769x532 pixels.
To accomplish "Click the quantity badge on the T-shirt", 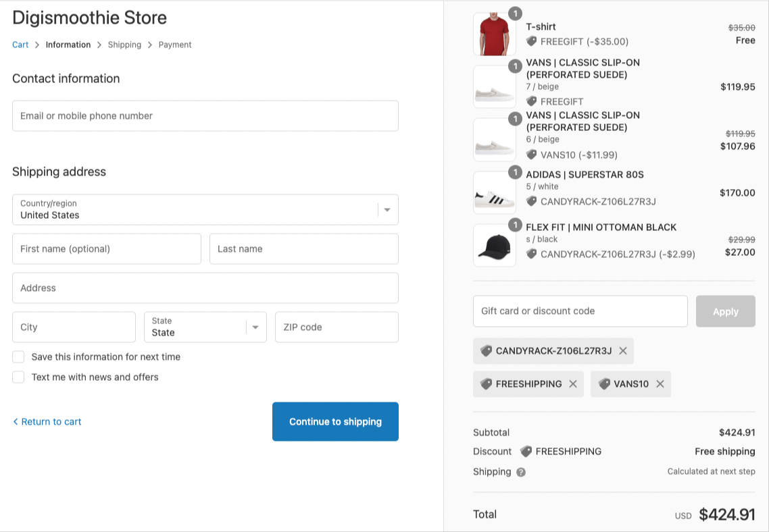I will pyautogui.click(x=515, y=14).
